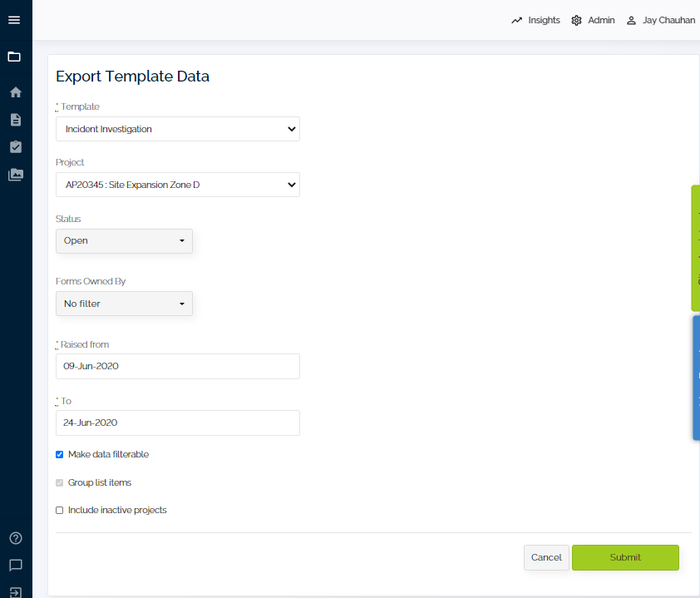Open Admin from the top bar
This screenshot has width=700, height=598.
[601, 20]
